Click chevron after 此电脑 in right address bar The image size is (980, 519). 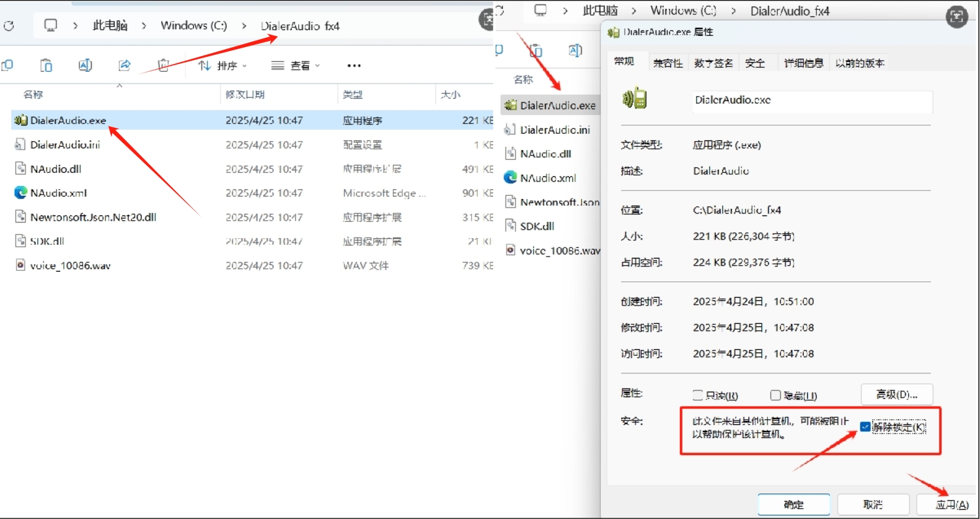(x=634, y=10)
